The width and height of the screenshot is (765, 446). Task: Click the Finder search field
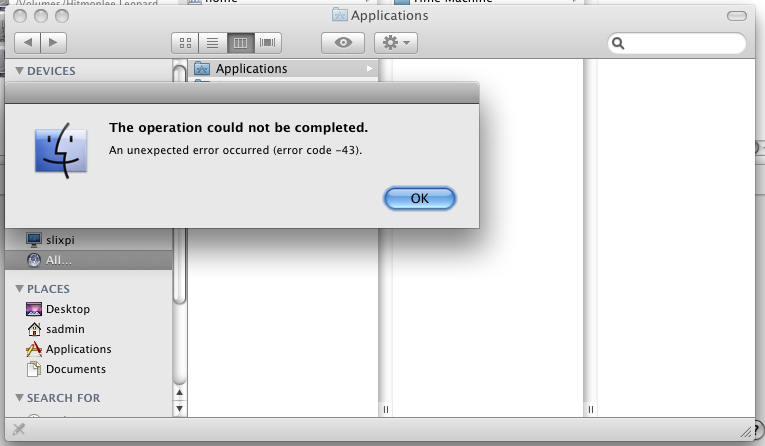[x=677, y=43]
